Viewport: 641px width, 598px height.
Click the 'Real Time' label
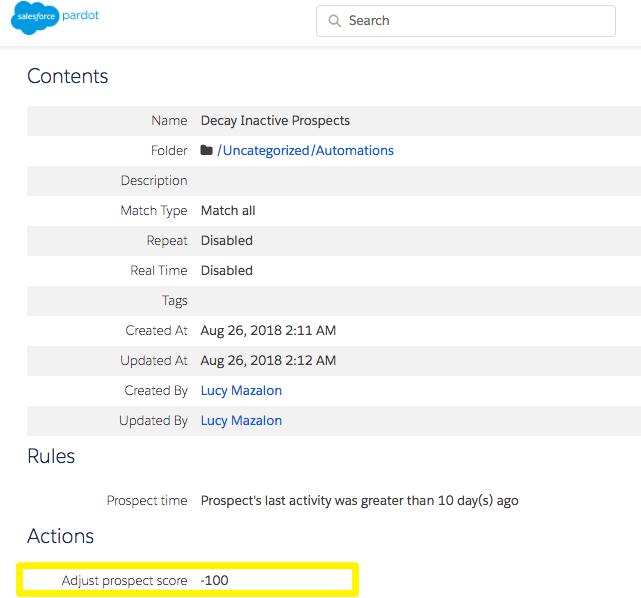(159, 270)
